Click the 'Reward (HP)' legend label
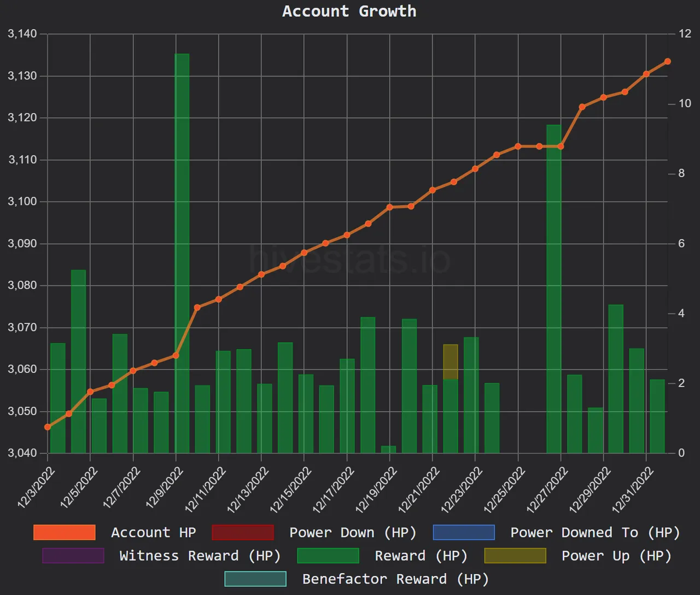Image resolution: width=700 pixels, height=595 pixels. 421,556
